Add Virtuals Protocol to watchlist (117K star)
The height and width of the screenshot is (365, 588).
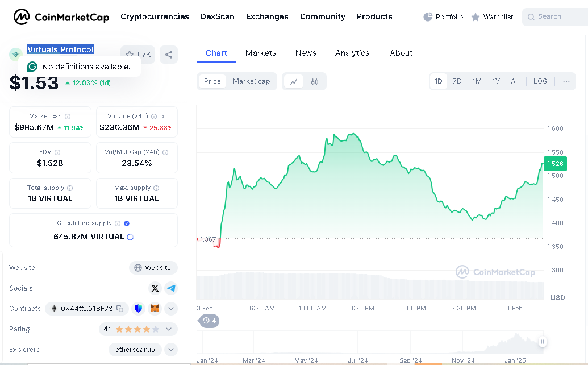click(137, 55)
